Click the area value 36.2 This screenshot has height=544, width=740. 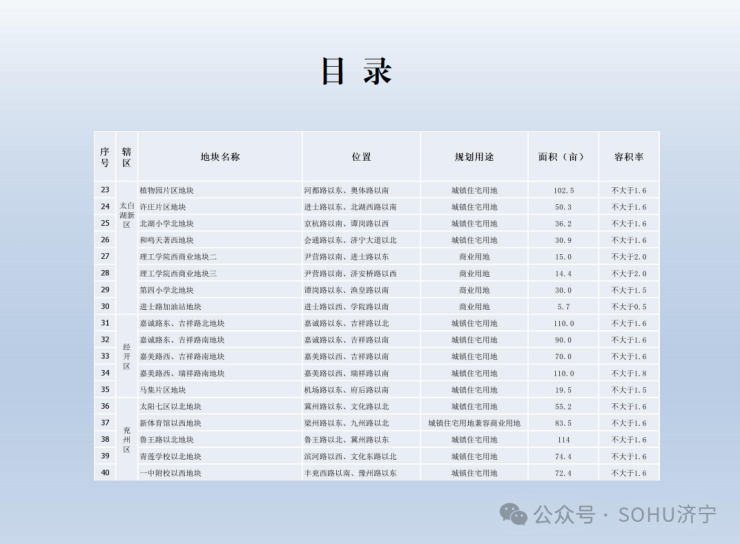563,224
